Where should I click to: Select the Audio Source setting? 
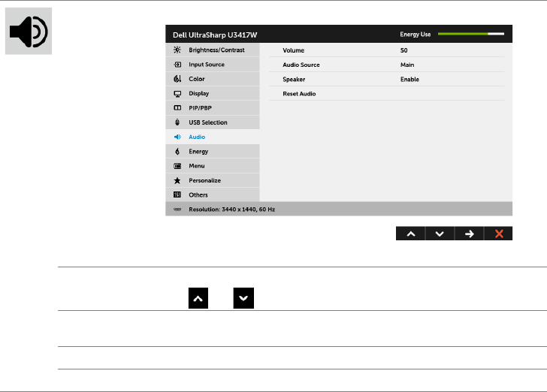click(386, 65)
